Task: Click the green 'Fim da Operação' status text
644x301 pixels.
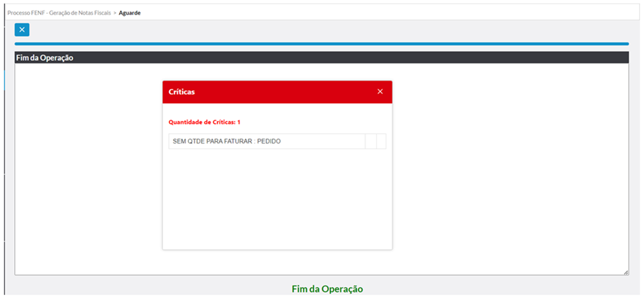Action: point(327,289)
